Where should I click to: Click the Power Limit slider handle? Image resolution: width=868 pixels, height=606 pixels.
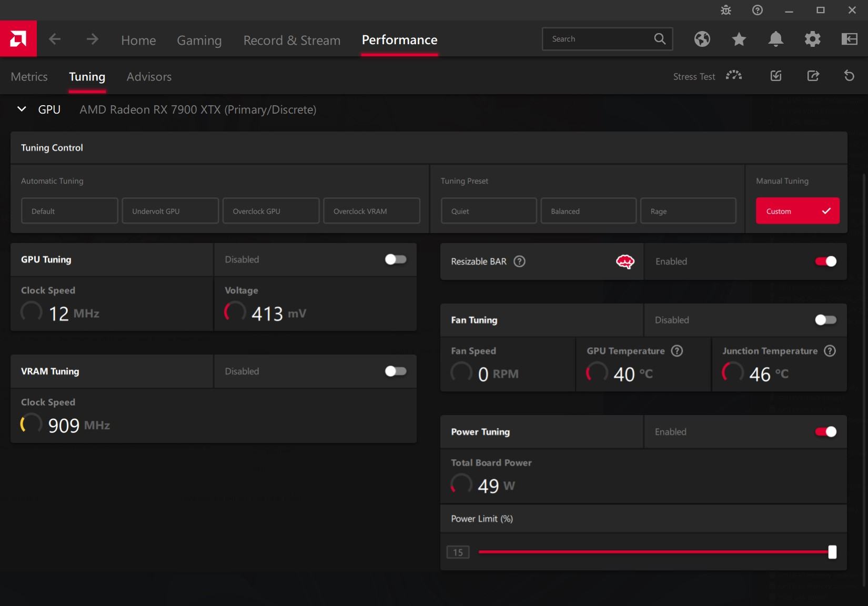coord(832,552)
